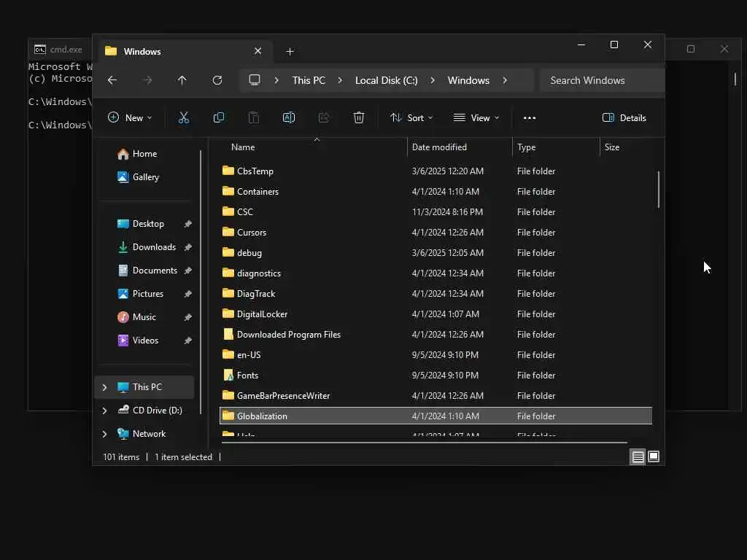The height and width of the screenshot is (560, 747).
Task: Click the Share icon in toolbar
Action: (x=324, y=117)
